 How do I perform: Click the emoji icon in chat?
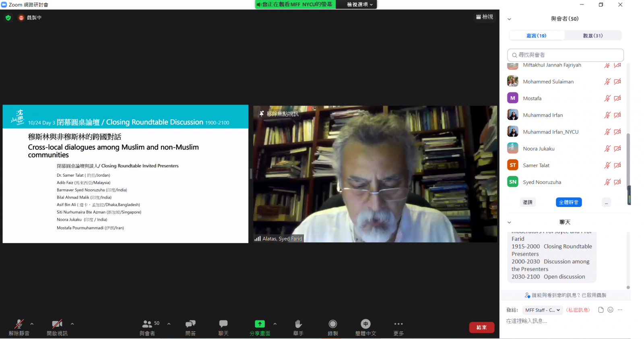[610, 310]
